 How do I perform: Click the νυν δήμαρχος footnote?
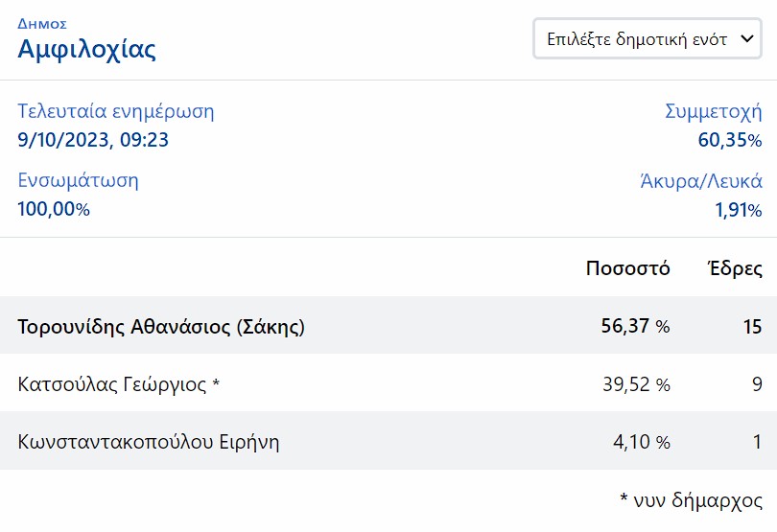(691, 499)
